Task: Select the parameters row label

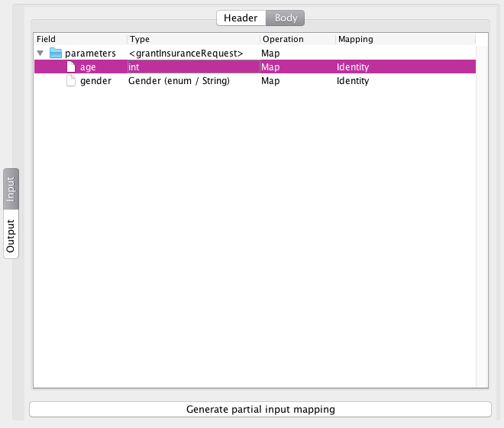Action: pyautogui.click(x=90, y=53)
